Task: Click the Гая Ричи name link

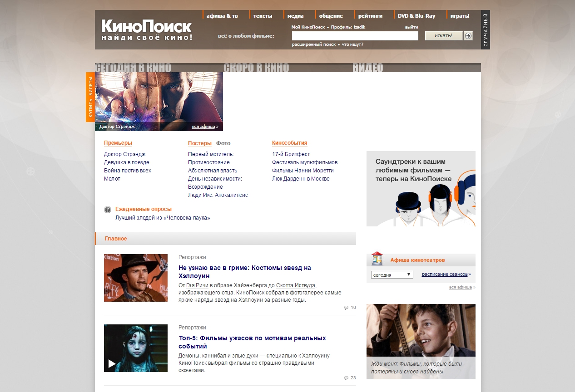Action: point(197,285)
